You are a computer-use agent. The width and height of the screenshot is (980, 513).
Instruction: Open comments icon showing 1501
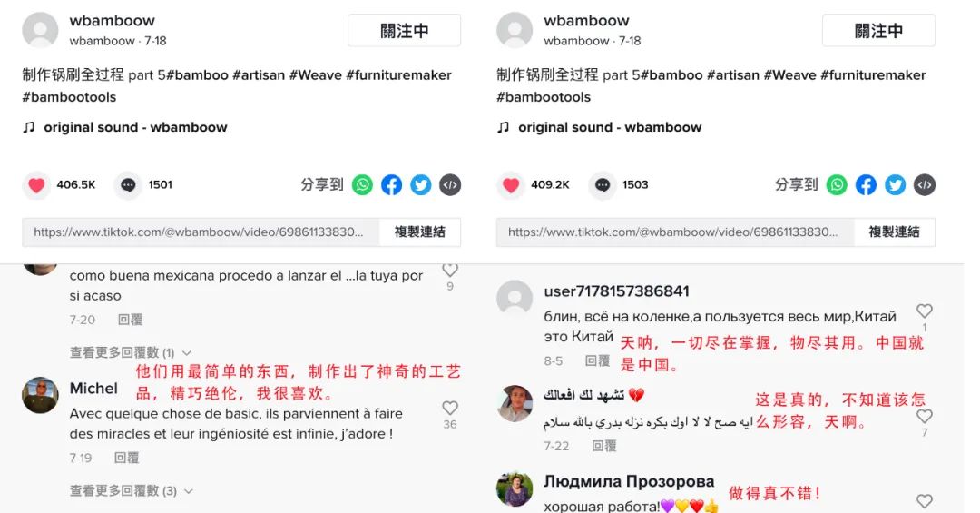coord(128,185)
